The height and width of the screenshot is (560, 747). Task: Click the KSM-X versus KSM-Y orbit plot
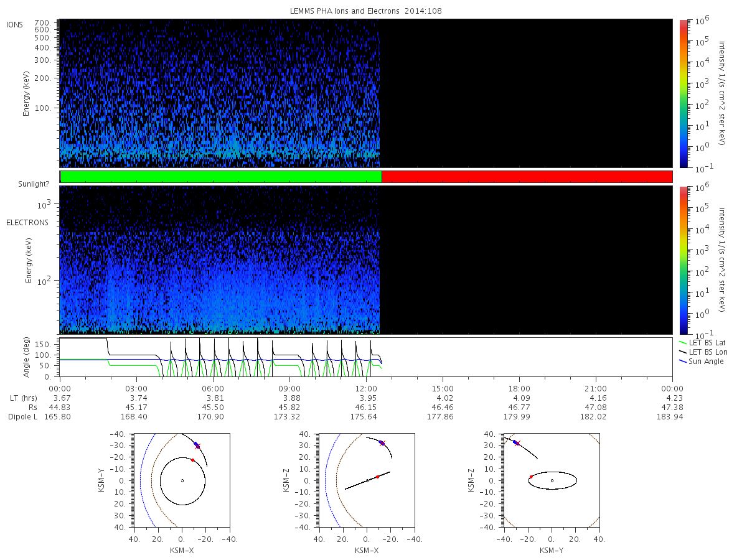(182, 480)
